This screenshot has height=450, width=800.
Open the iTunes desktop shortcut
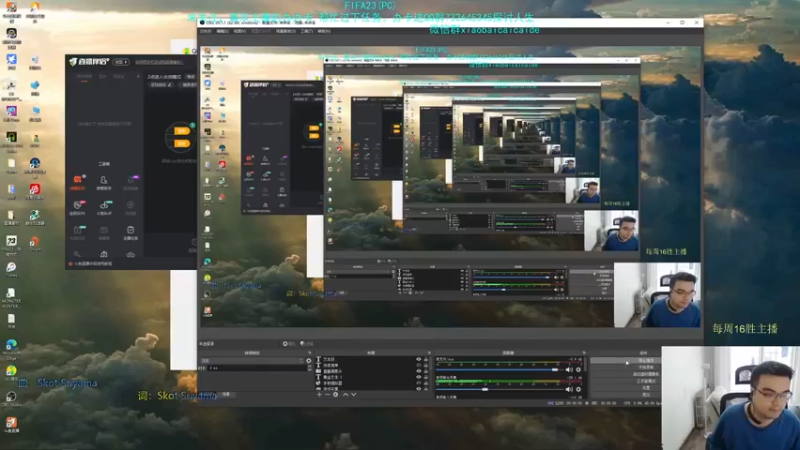tap(11, 269)
